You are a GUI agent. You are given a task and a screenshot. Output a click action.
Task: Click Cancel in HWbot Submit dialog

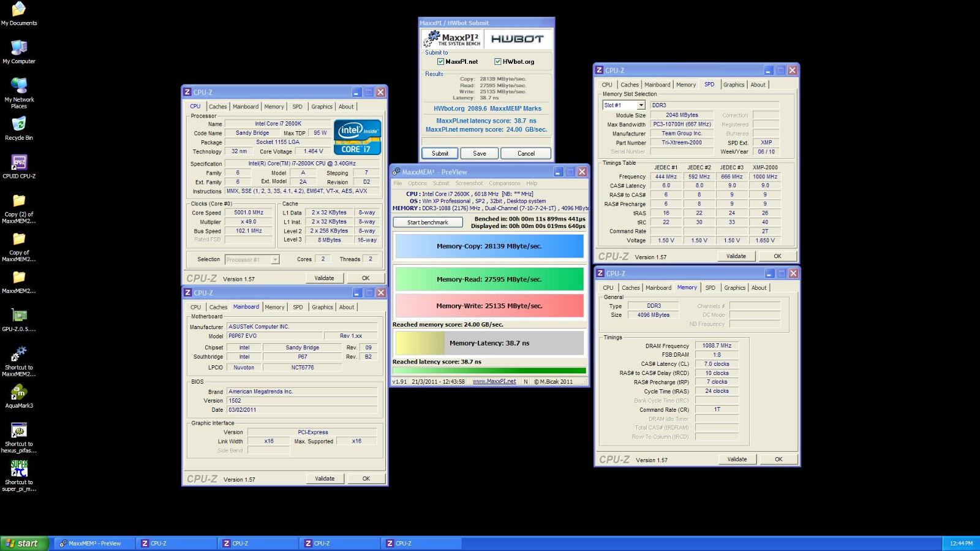click(x=526, y=154)
